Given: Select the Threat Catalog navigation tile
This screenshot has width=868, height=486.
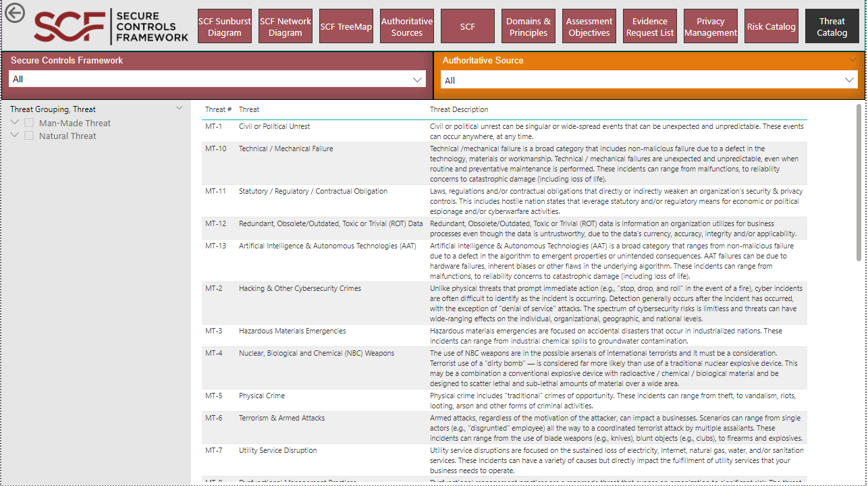Looking at the screenshot, I should [832, 26].
